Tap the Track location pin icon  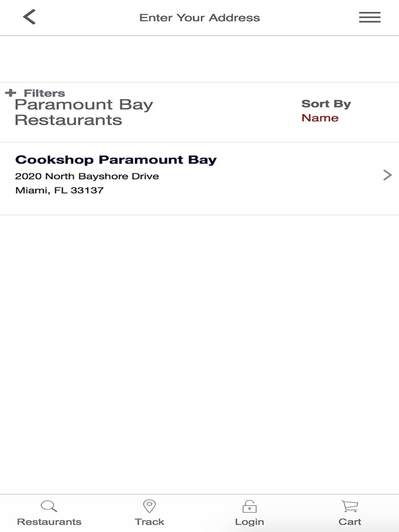tap(149, 506)
